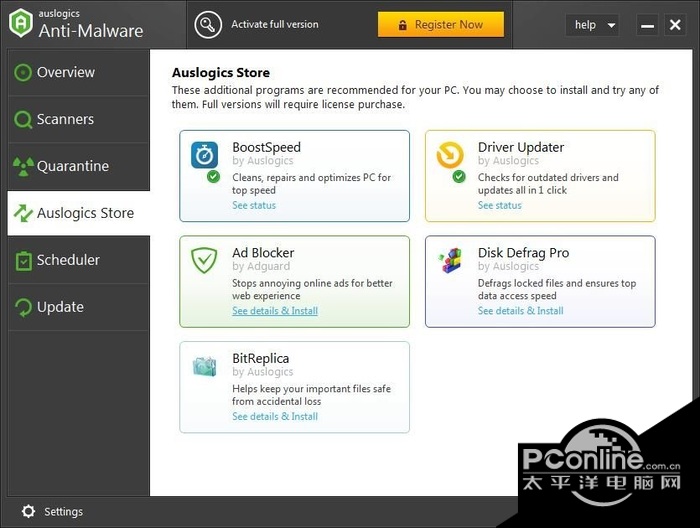This screenshot has width=700, height=528.
Task: Open See details & Install for Disk Defrag Pro
Action: [x=521, y=311]
